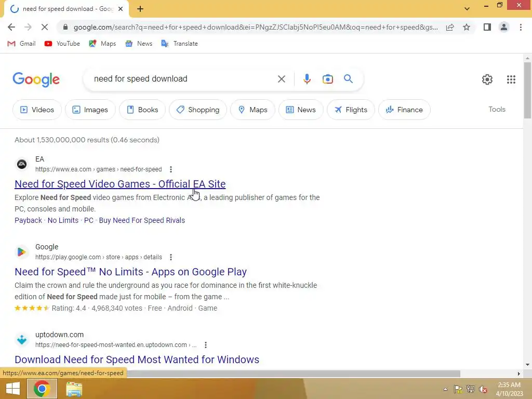
Task: Bookmark this page with star icon
Action: click(x=467, y=27)
